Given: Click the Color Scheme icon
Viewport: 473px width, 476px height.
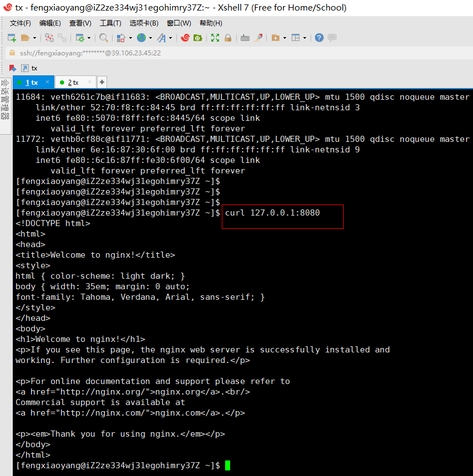Looking at the screenshot, I should pos(121,38).
